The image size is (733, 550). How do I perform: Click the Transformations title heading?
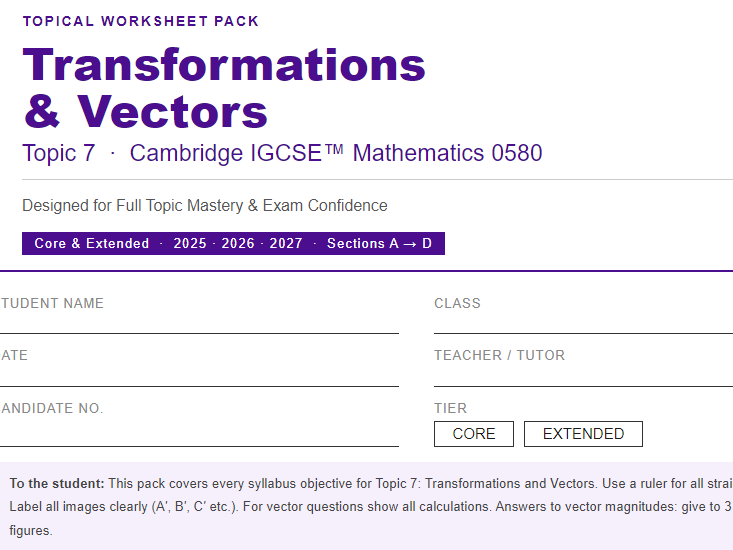(224, 64)
